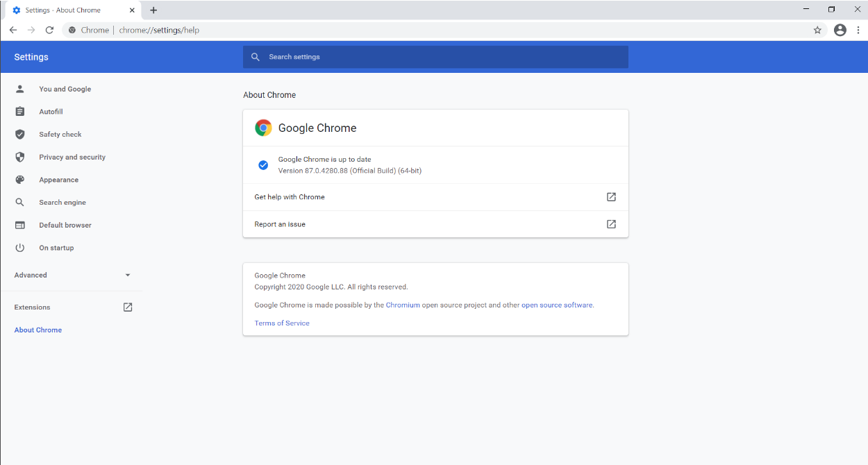Open Chrome's three-dot menu
This screenshot has width=868, height=465.
(859, 30)
